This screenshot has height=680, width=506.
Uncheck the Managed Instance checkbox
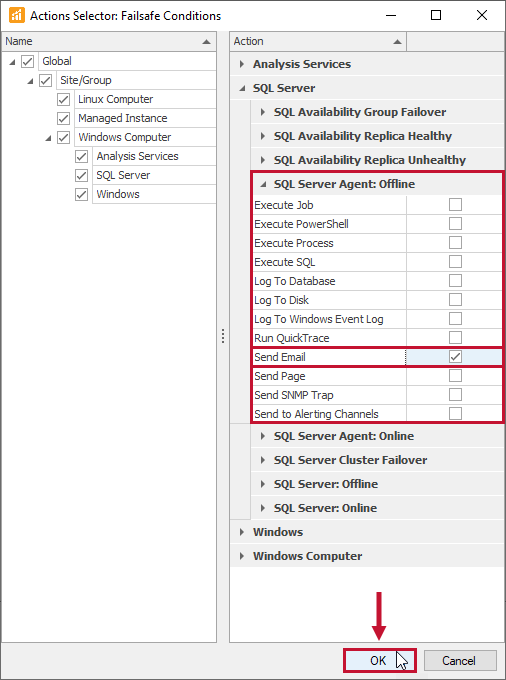click(x=64, y=118)
